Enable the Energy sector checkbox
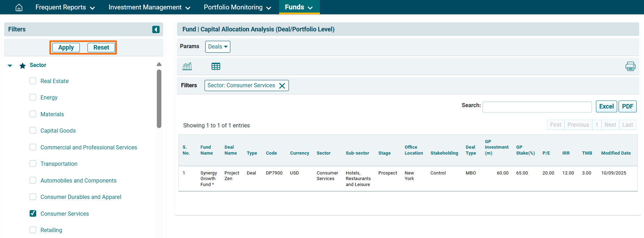This screenshot has height=238, width=644. (x=33, y=97)
